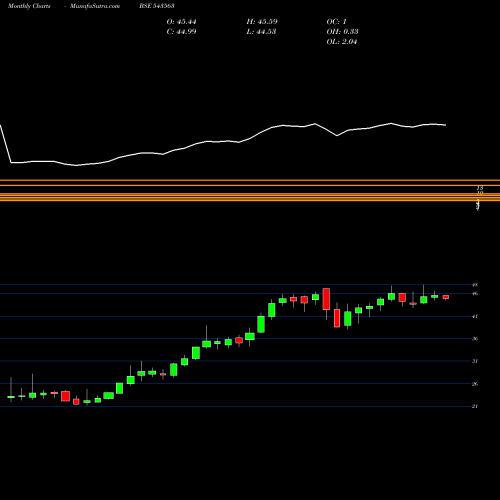Click the open value 'O: 45.44'
The height and width of the screenshot is (500, 500).
coord(181,22)
